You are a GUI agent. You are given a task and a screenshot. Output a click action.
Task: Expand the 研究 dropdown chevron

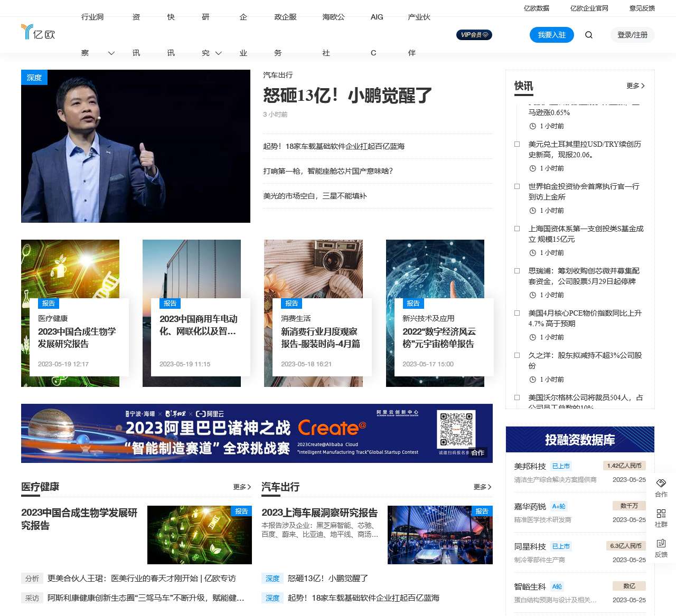219,53
